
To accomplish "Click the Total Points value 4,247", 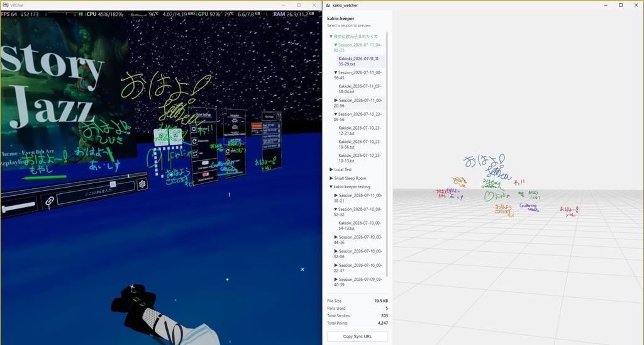I will (x=383, y=323).
